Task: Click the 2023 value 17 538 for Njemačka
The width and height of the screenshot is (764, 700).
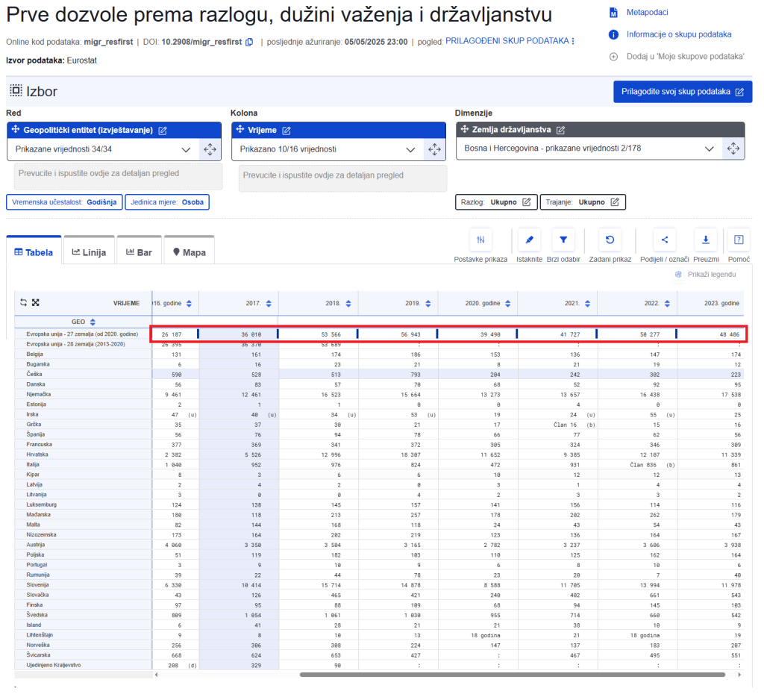Action: click(731, 395)
